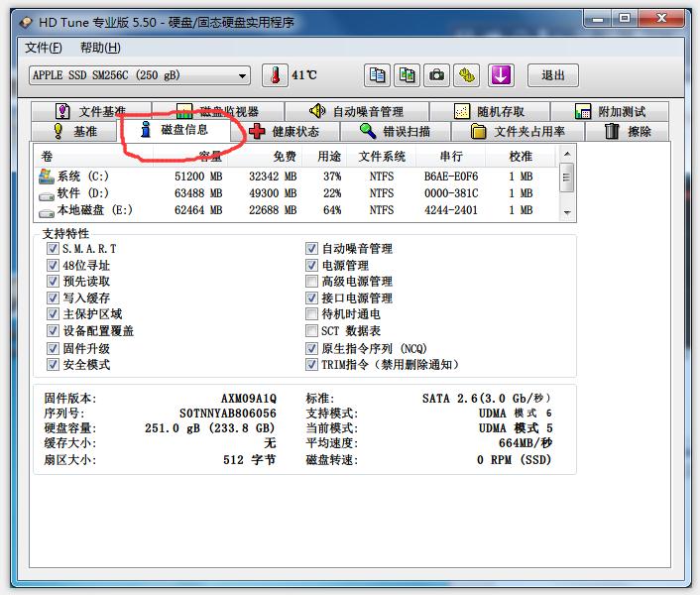This screenshot has height=595, width=700.
Task: Open the 文件(F) menu
Action: point(44,48)
